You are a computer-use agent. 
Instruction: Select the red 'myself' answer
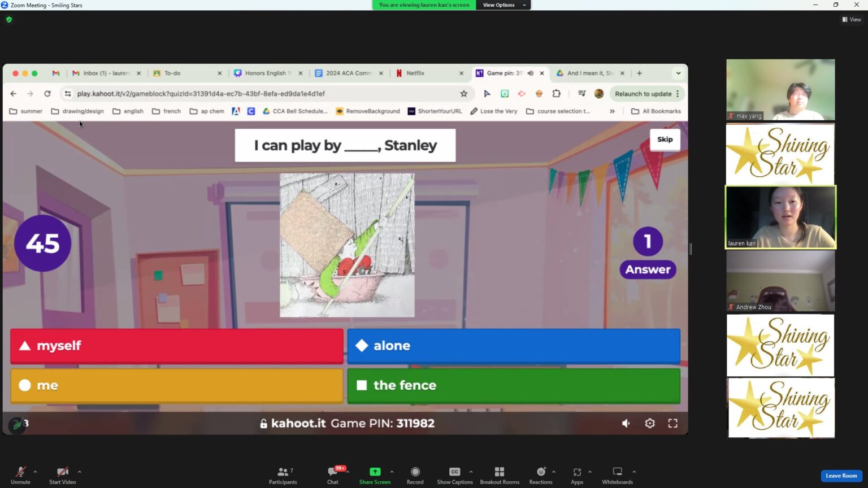(x=177, y=346)
